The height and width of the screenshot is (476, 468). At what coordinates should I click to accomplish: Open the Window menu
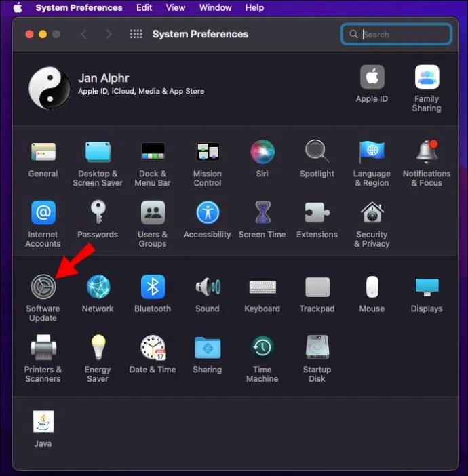click(215, 7)
